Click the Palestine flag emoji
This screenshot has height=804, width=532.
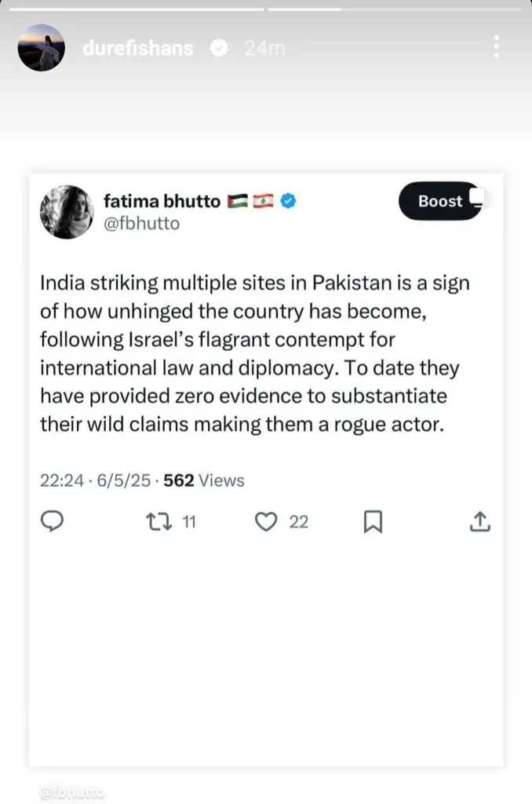[236, 202]
